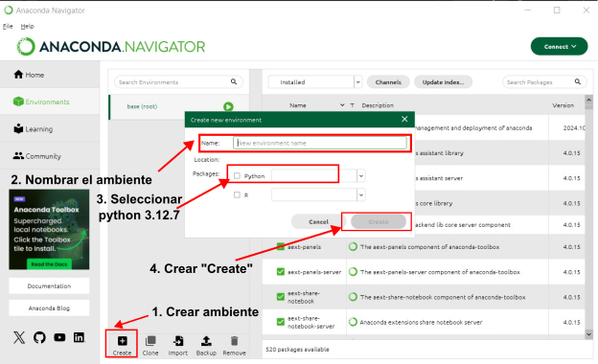
Task: Enable the Python package checkbox
Action: pyautogui.click(x=237, y=175)
